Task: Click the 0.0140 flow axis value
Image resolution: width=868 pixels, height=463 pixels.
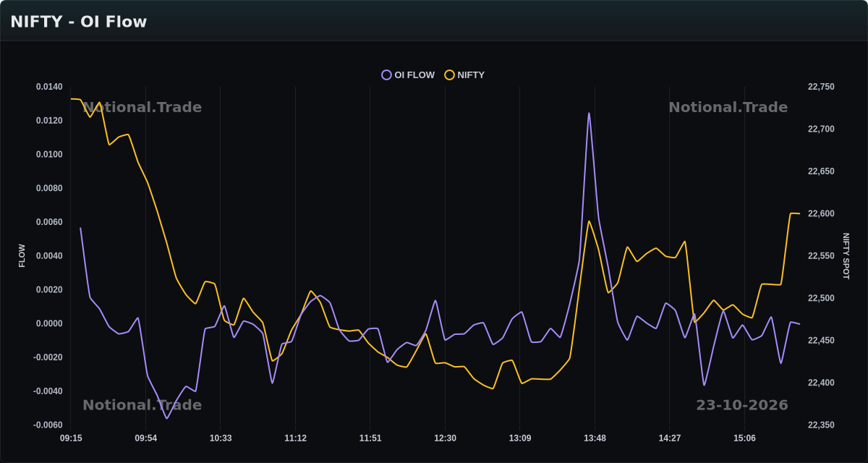Action: pos(49,87)
